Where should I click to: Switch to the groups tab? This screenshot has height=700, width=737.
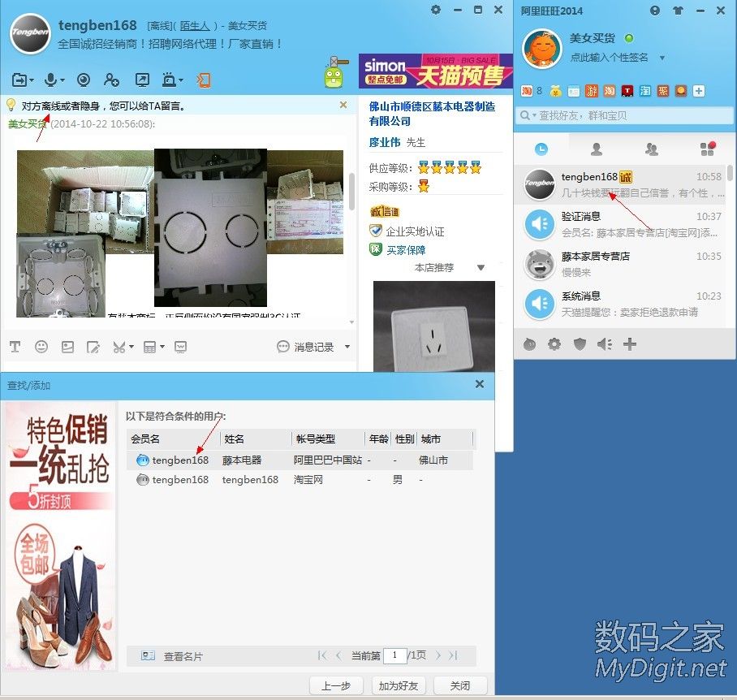click(x=652, y=149)
